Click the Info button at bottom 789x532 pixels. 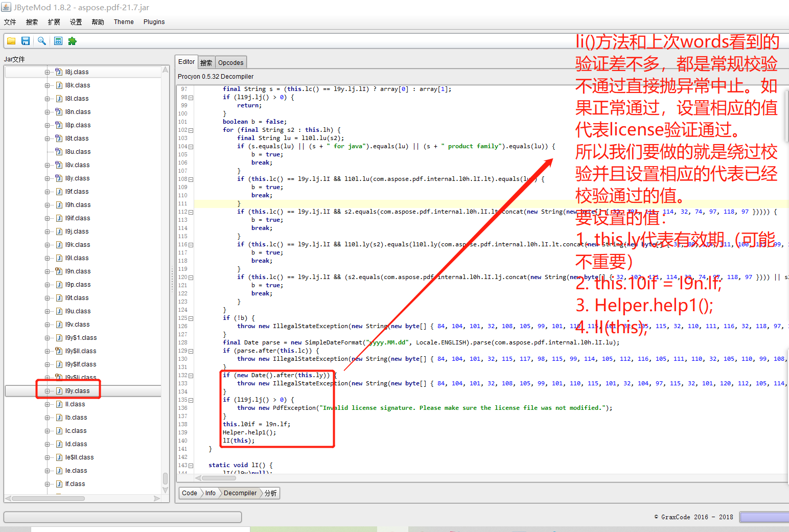tap(210, 493)
